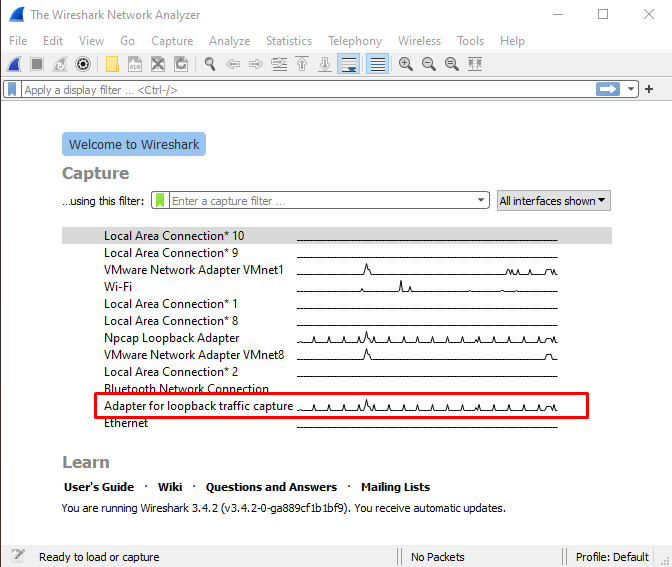Open the Tools menu
Viewport: 672px width, 567px height.
click(470, 41)
